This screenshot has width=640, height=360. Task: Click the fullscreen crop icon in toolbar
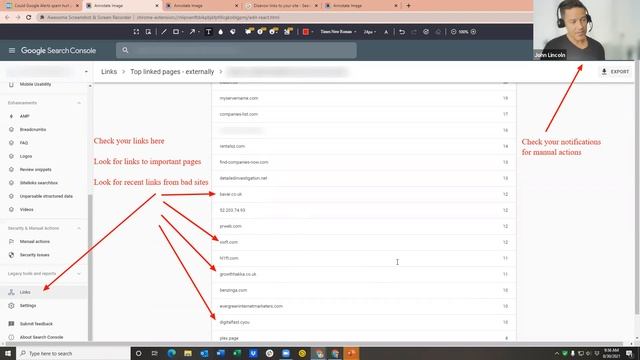tap(136, 32)
